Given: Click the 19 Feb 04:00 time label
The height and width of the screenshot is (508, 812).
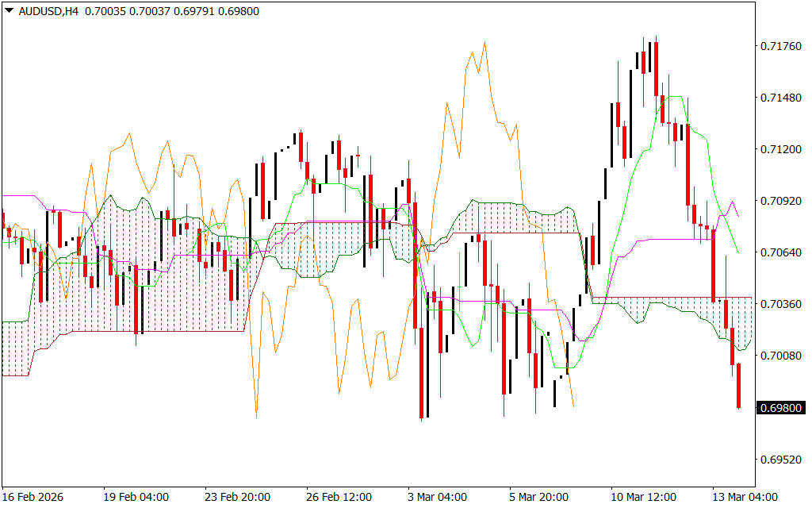Looking at the screenshot, I should point(136,497).
